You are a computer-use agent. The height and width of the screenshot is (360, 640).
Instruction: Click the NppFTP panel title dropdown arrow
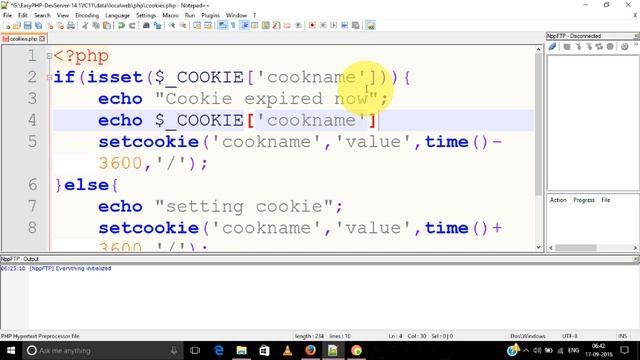pyautogui.click(x=636, y=36)
